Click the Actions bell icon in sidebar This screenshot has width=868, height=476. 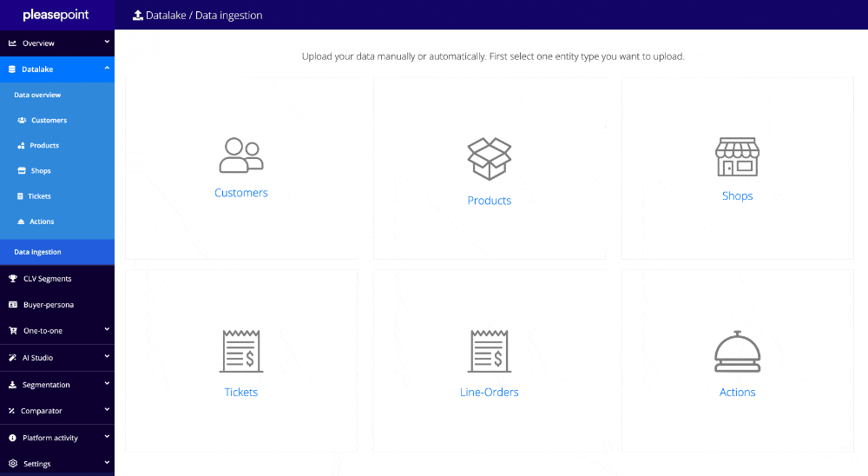click(x=21, y=221)
